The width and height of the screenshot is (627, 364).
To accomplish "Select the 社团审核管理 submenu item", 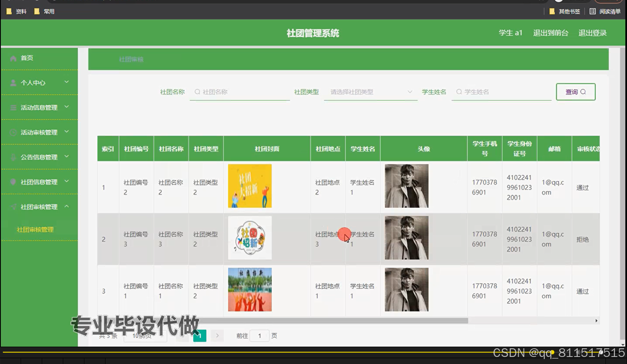I will [x=35, y=230].
